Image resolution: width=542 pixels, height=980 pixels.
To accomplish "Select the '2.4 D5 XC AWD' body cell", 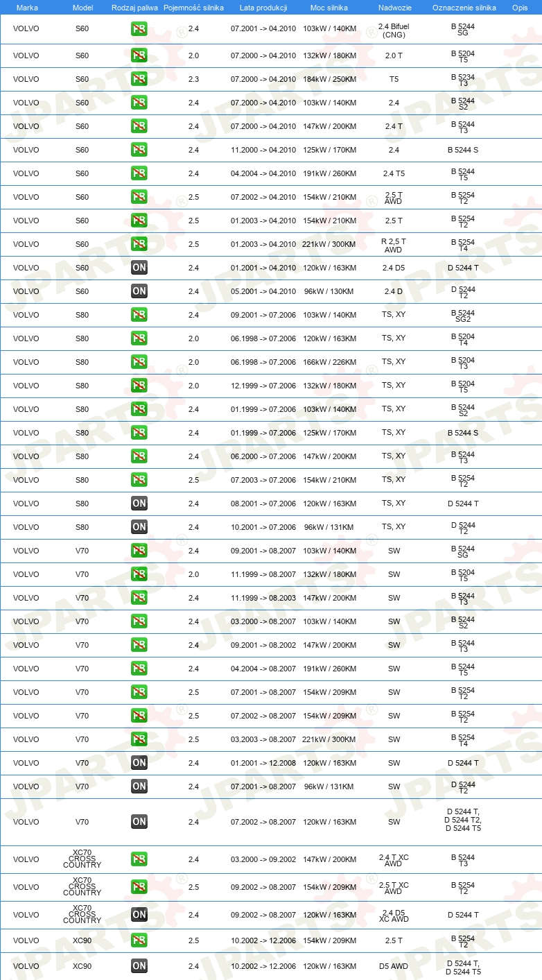I will (394, 915).
